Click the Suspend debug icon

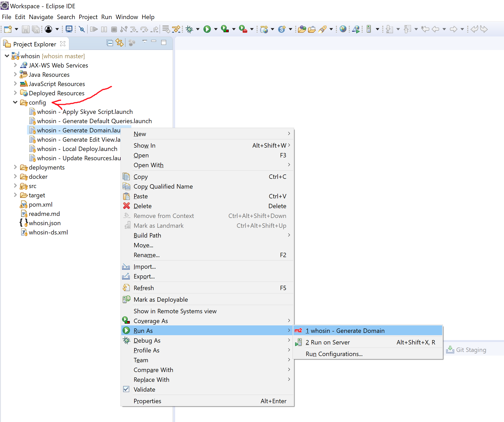click(x=104, y=29)
